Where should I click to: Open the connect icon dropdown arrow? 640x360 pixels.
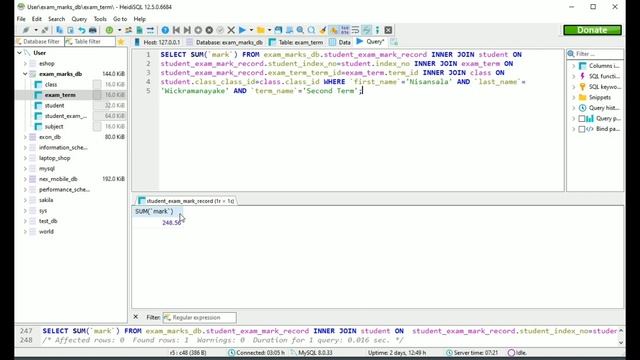(x=36, y=30)
